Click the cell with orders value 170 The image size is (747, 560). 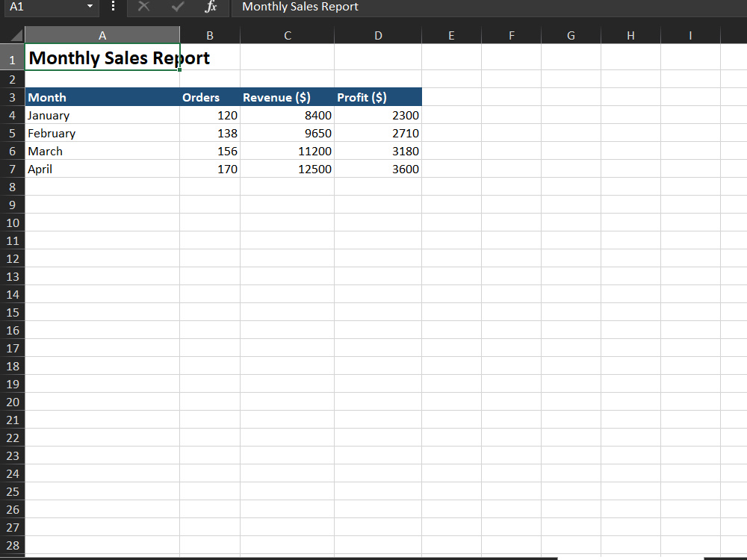tap(210, 169)
